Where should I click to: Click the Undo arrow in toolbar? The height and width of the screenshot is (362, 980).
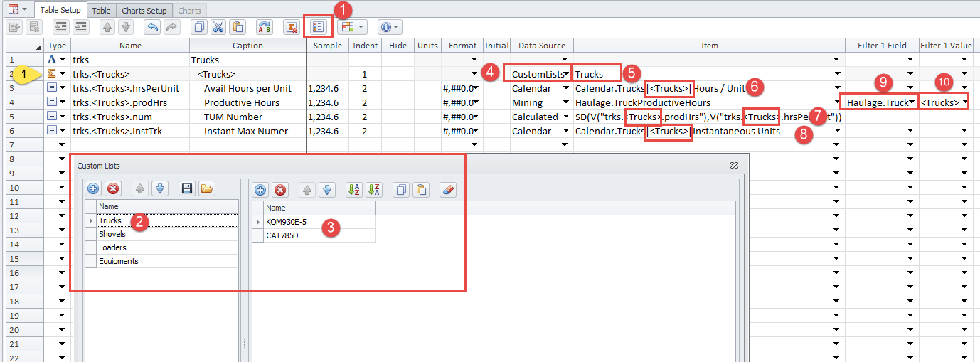(x=151, y=27)
